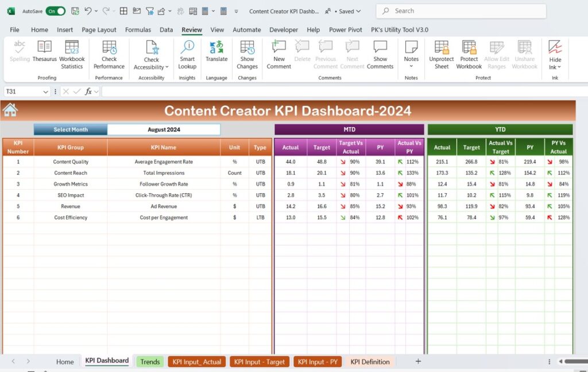Image resolution: width=588 pixels, height=372 pixels.
Task: Click the borders grid icon in Quick Access Toolbar
Action: pos(123,11)
